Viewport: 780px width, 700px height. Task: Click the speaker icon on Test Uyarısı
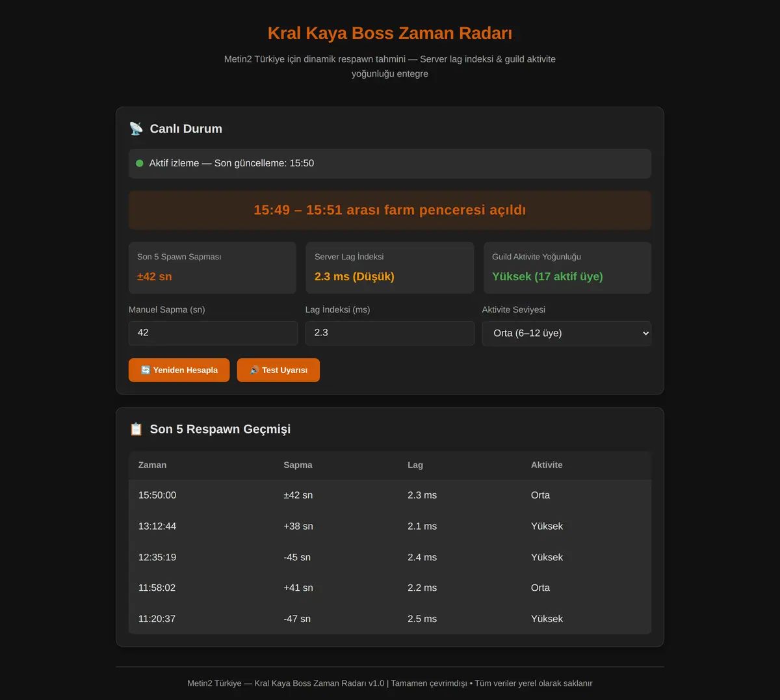(x=254, y=370)
